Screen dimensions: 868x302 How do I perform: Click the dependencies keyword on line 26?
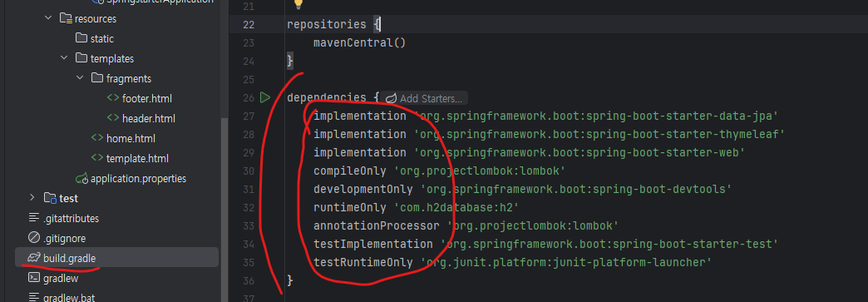coord(327,98)
